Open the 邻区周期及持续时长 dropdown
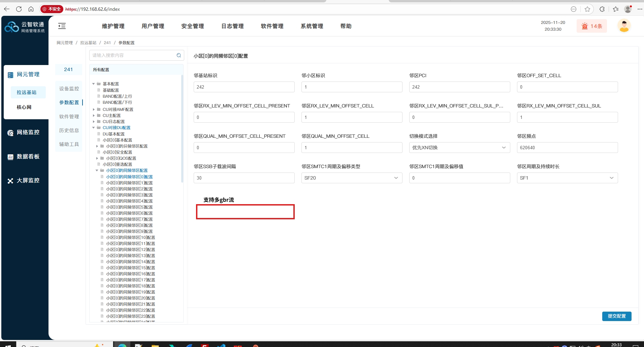This screenshot has height=347, width=644. point(567,178)
